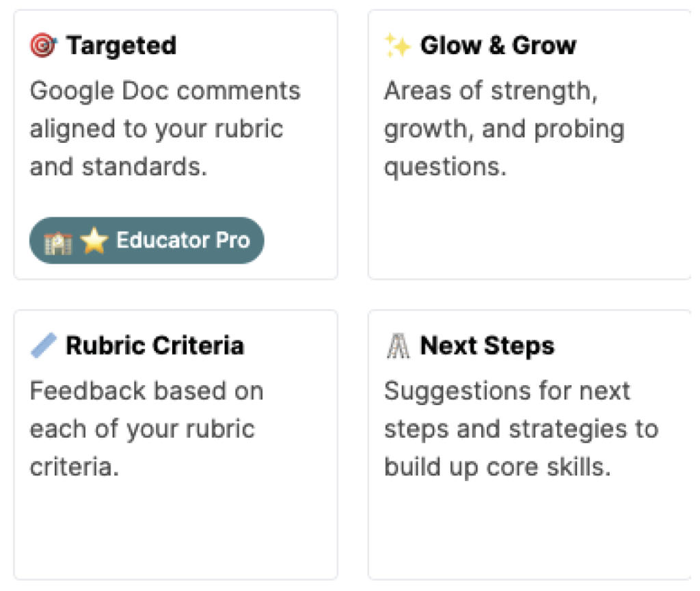Click the blue ruler icon for Rubric Criteria
700x591 pixels.
43,345
